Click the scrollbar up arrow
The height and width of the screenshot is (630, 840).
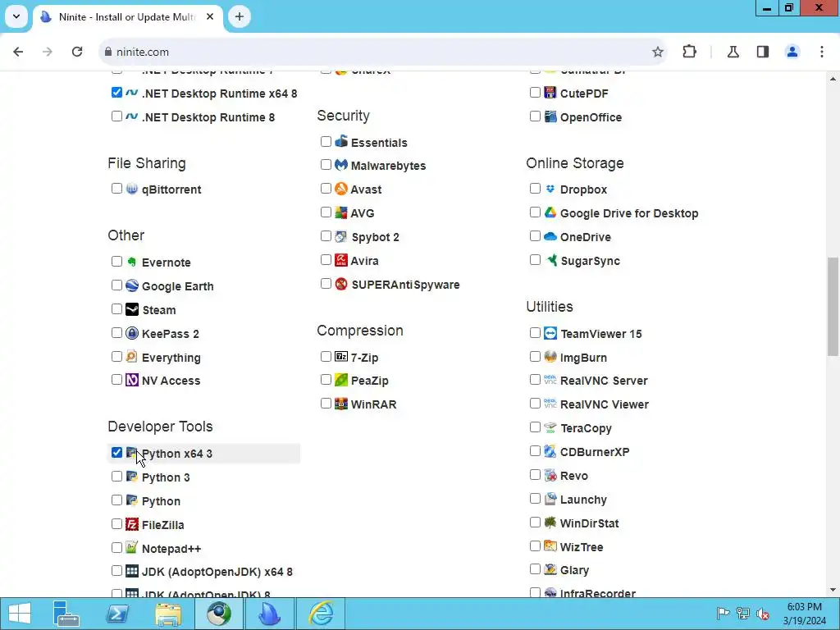[833, 78]
